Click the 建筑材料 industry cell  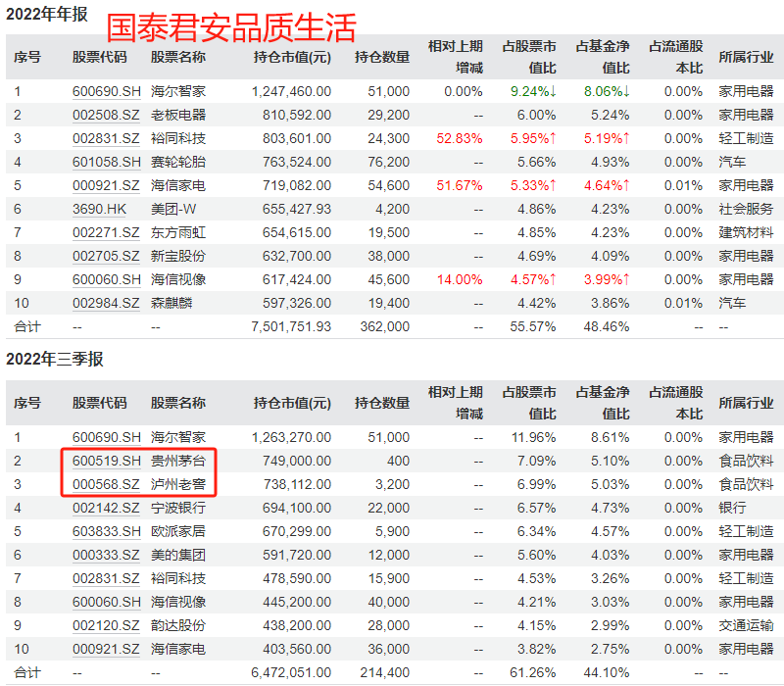click(746, 232)
